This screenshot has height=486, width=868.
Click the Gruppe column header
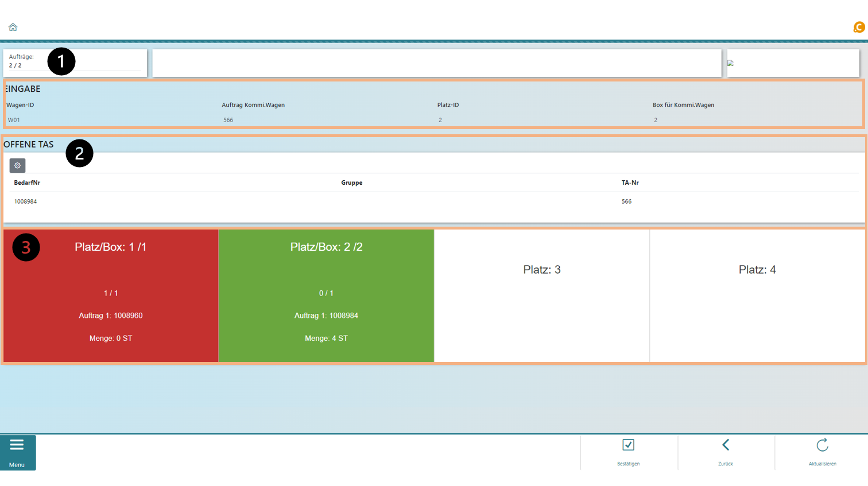tap(351, 182)
